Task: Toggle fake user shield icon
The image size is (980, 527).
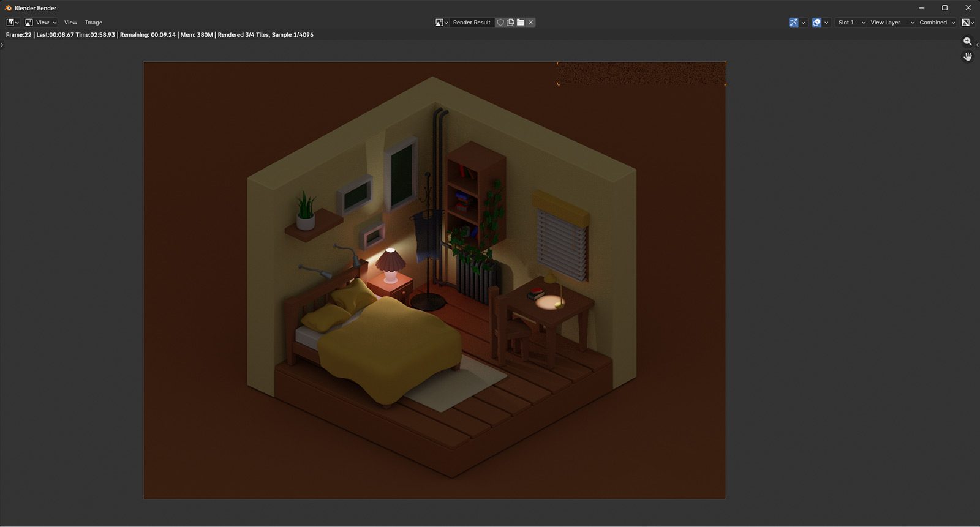Action: point(500,23)
